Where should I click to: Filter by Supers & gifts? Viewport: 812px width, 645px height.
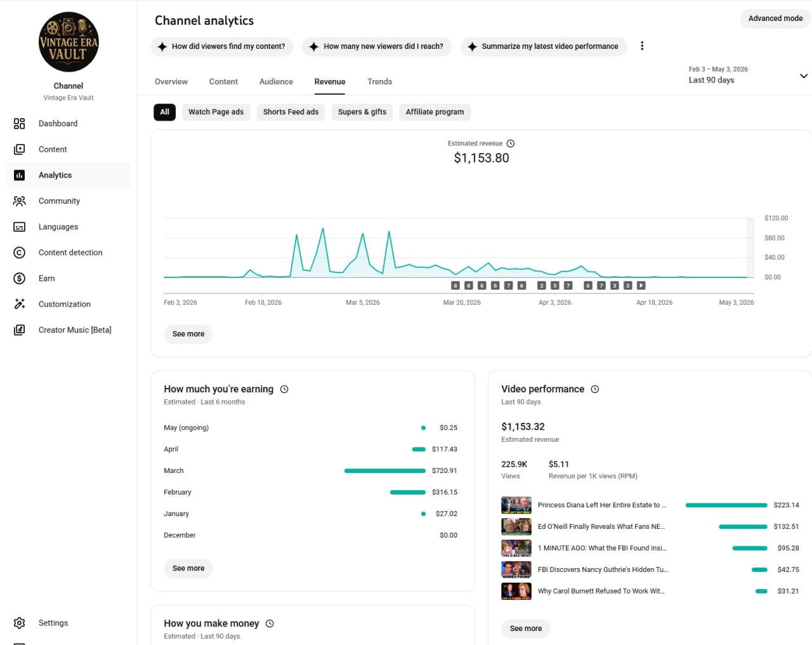pos(362,112)
